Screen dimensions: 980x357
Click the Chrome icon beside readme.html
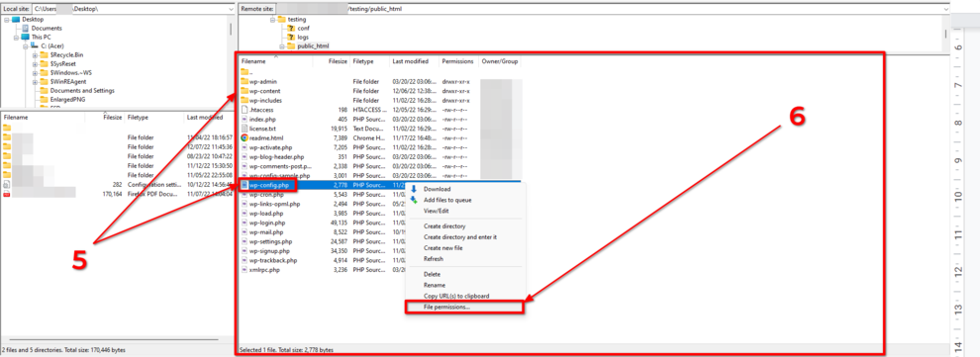tap(245, 137)
